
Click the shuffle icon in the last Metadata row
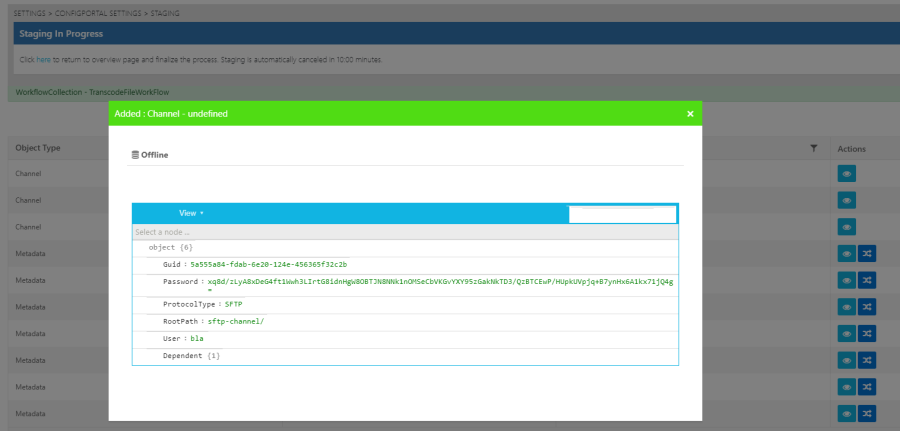point(868,413)
